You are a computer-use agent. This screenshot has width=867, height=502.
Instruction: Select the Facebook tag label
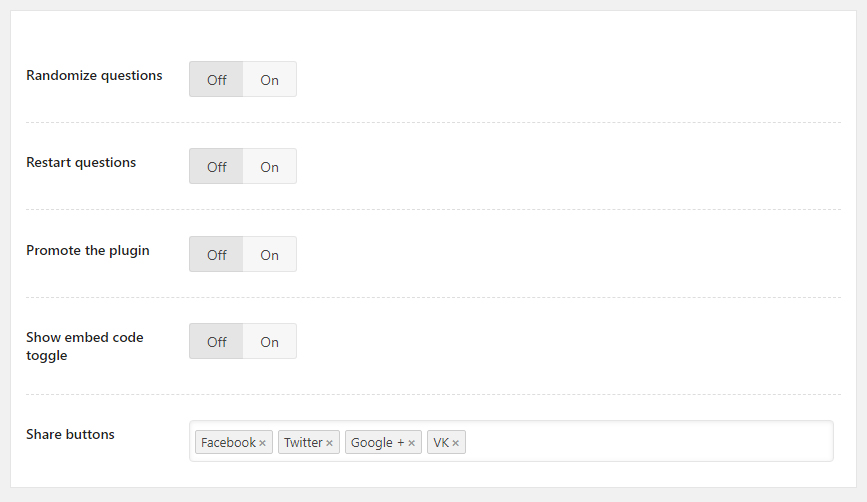pos(228,443)
